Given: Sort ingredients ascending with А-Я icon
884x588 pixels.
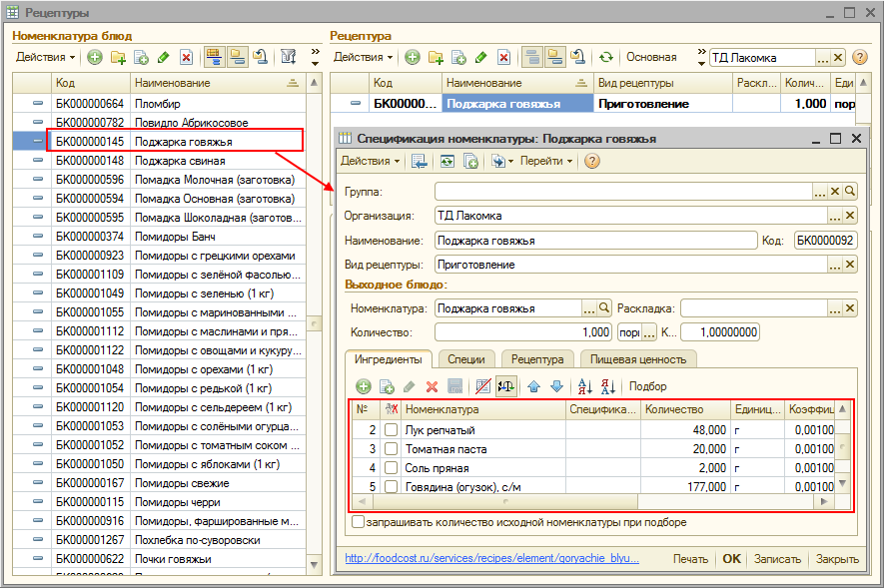Looking at the screenshot, I should click(585, 386).
